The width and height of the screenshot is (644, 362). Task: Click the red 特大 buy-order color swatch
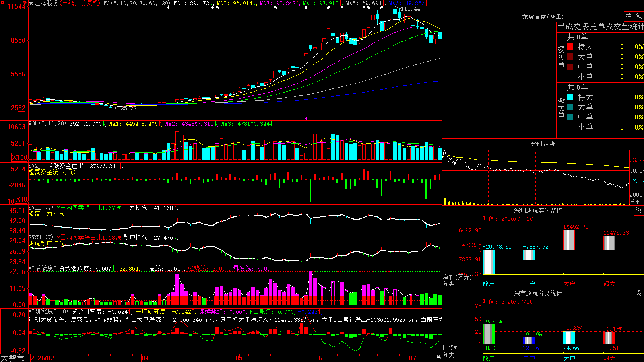570,47
